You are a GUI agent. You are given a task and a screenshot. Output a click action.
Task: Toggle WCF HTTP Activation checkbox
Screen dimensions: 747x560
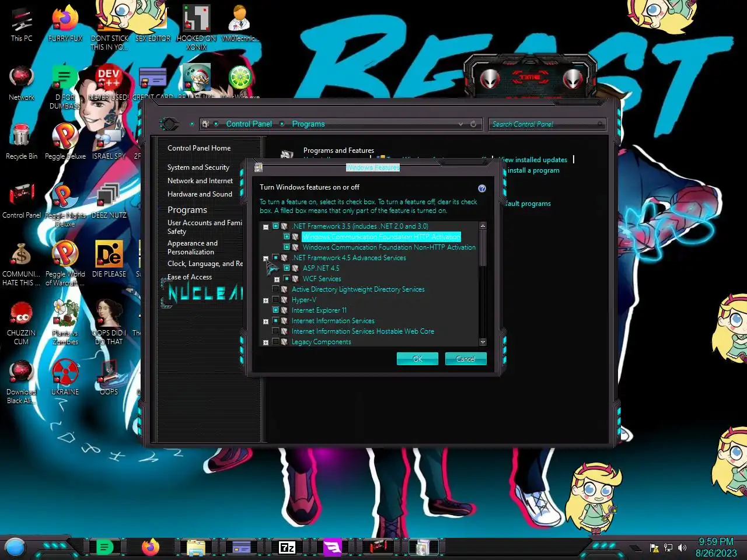[287, 237]
